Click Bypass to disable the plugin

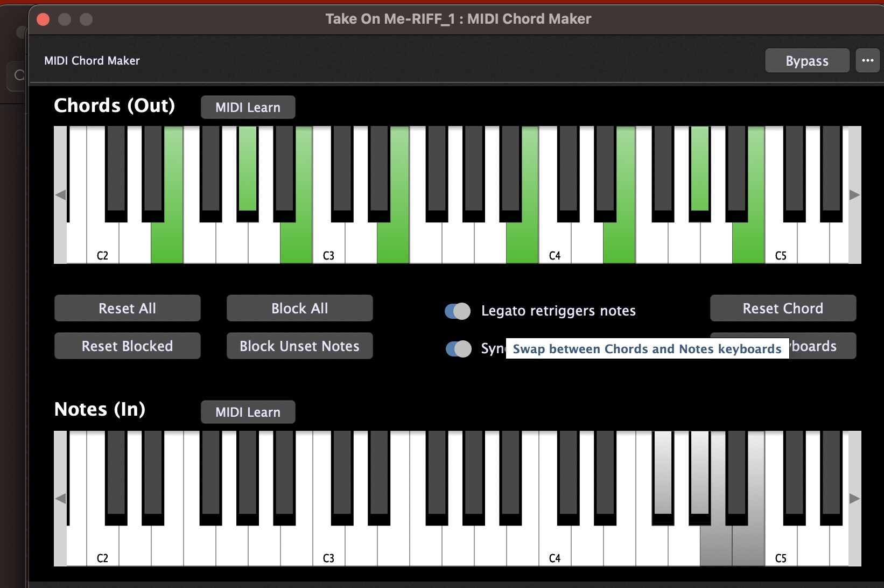(806, 60)
